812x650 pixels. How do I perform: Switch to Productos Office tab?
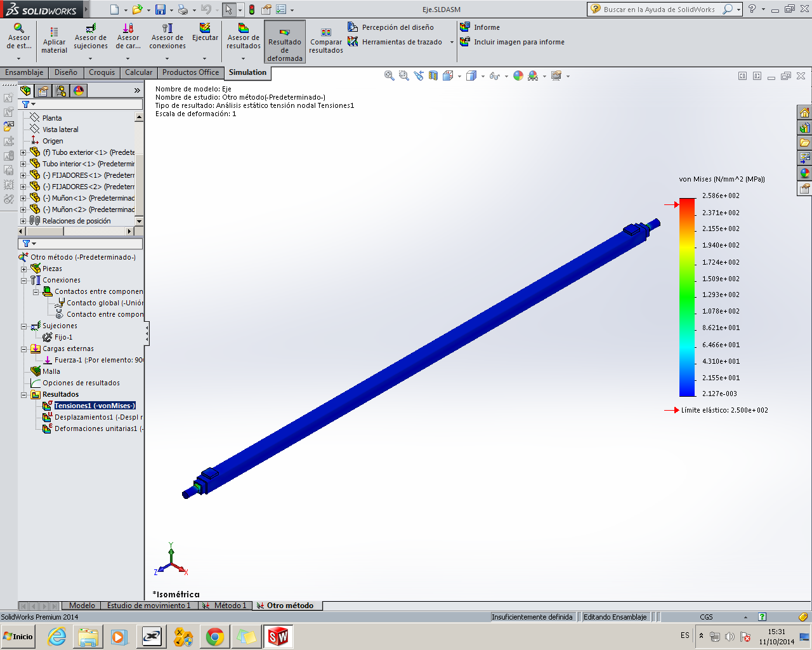coord(190,72)
